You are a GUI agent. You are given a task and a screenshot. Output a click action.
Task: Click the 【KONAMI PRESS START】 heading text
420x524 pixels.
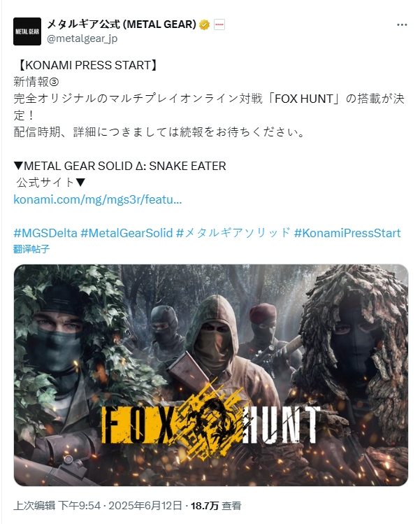click(x=86, y=65)
